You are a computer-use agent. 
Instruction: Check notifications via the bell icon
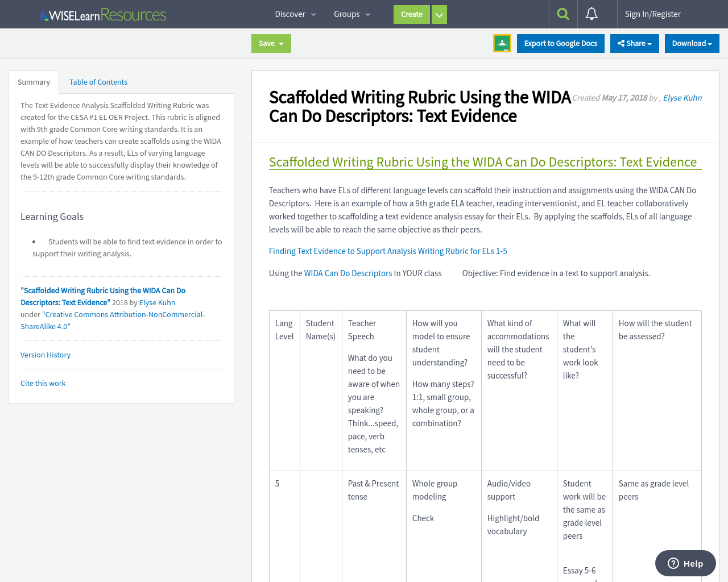point(591,14)
